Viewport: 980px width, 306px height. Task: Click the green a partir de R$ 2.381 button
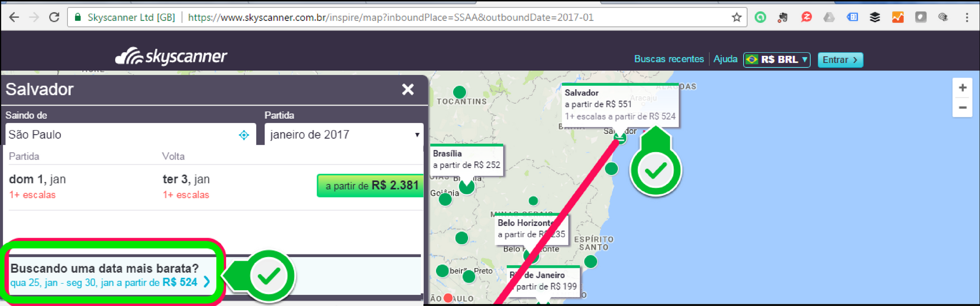pyautogui.click(x=370, y=186)
